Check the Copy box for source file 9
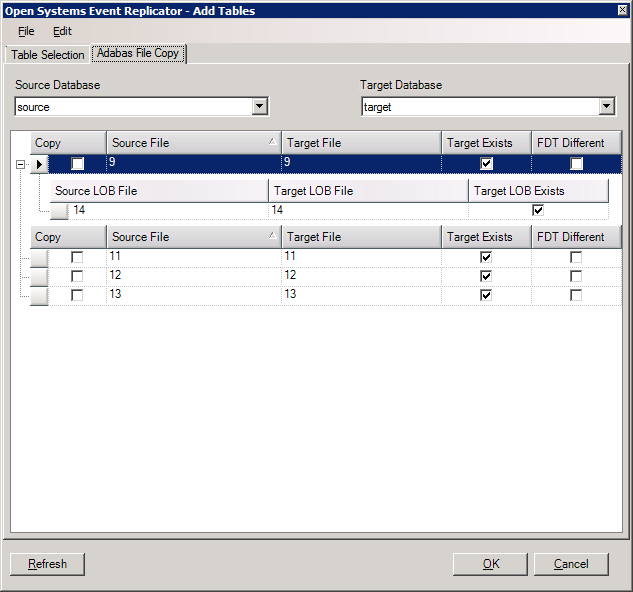The width and height of the screenshot is (633, 592). coord(78,164)
